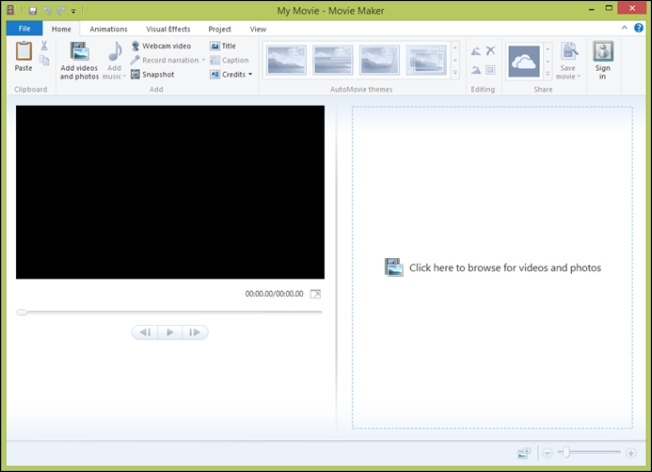The height and width of the screenshot is (472, 652).
Task: Click the Add music note icon
Action: tap(114, 52)
